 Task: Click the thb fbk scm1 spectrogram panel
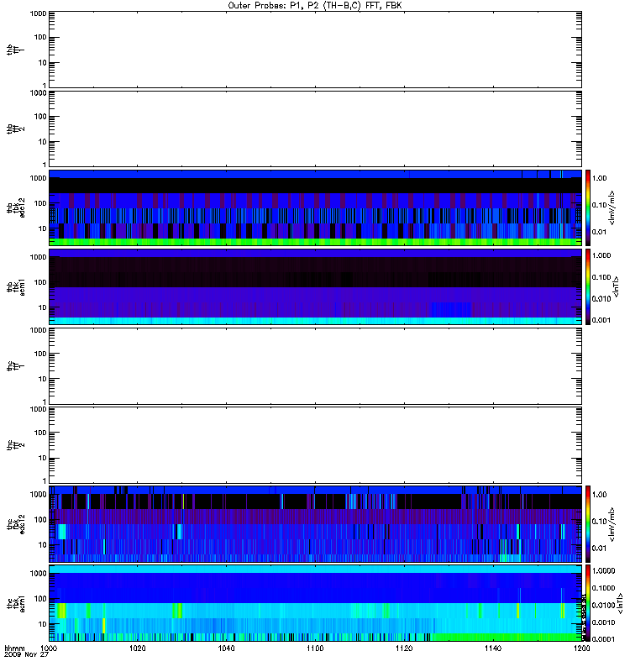[x=315, y=286]
